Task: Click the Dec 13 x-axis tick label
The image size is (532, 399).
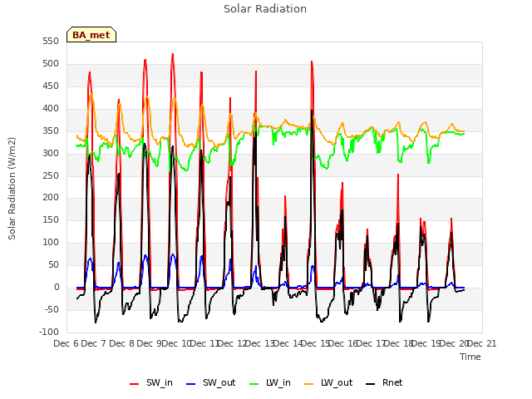Action: tap(260, 343)
